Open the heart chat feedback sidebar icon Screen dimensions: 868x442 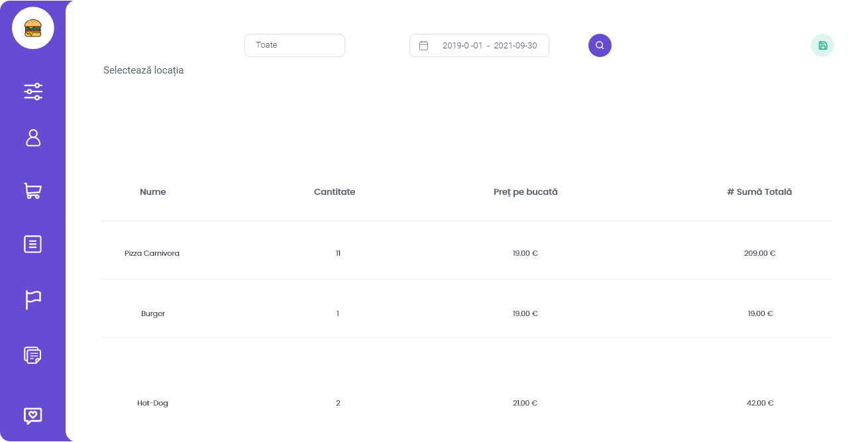(33, 415)
